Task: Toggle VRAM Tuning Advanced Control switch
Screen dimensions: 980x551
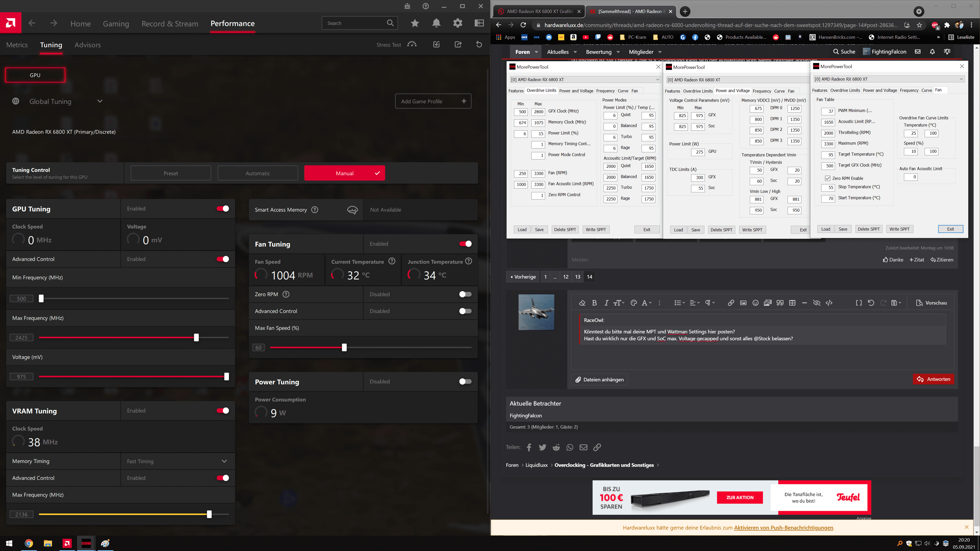Action: tap(223, 478)
